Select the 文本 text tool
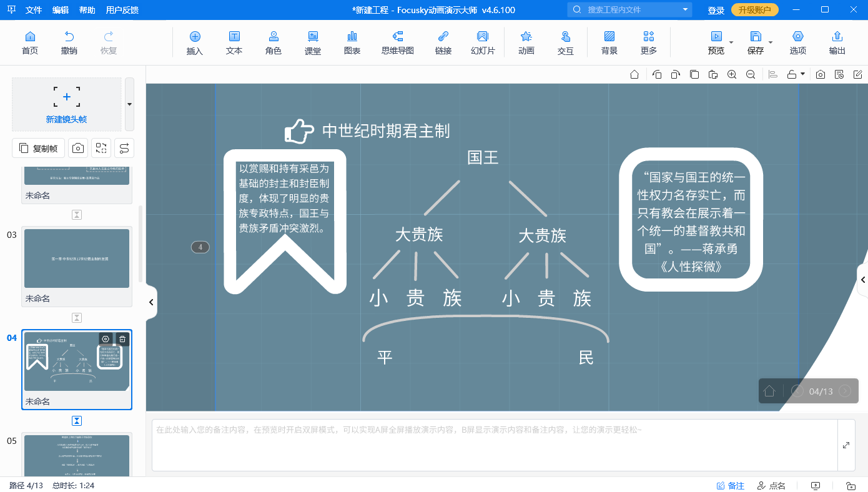 [234, 42]
